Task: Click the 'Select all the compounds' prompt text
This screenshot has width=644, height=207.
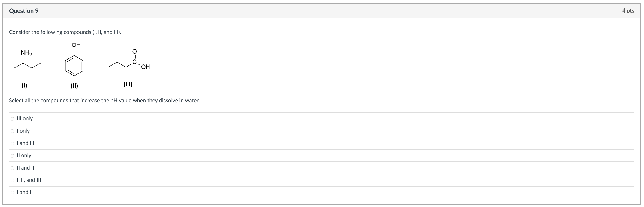Action: pos(104,100)
